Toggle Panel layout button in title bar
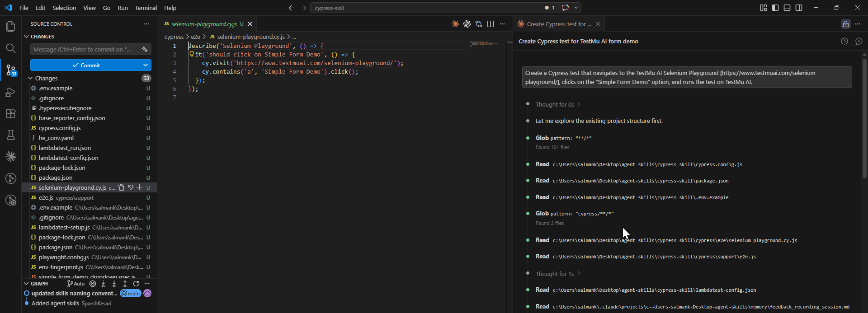This screenshot has height=313, width=868. [x=787, y=8]
